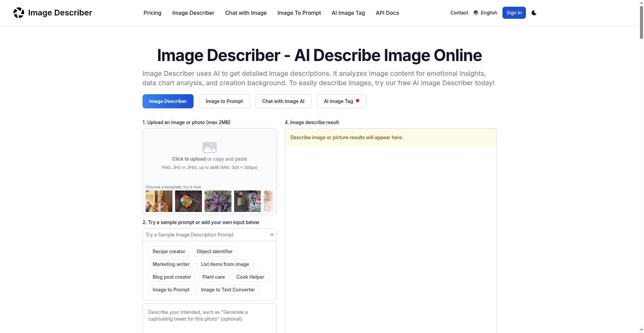644x333 pixels.
Task: Open the Pricing page in the navbar
Action: [152, 13]
